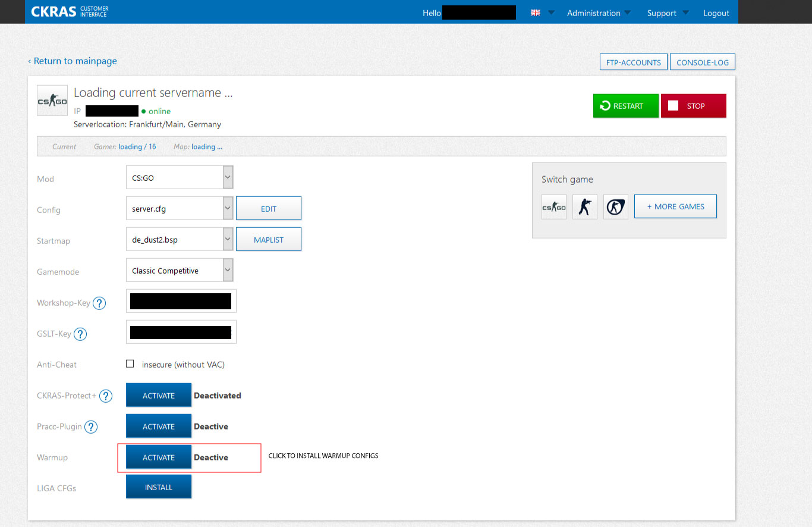Click the UK flag language icon
The image size is (812, 527).
(x=536, y=12)
